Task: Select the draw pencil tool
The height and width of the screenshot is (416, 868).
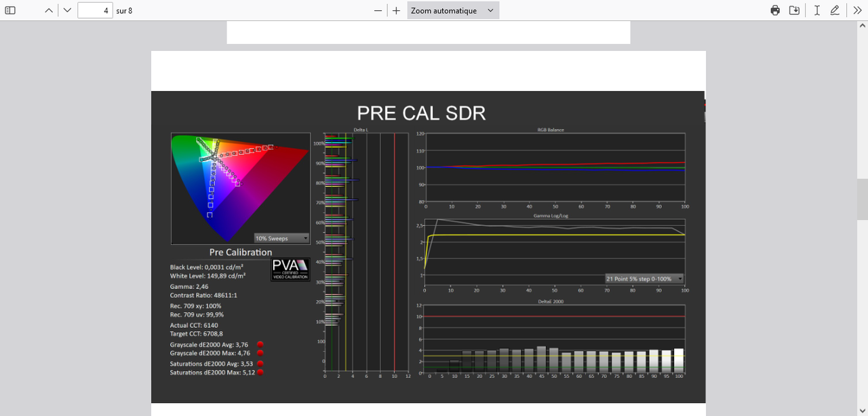Action: click(x=835, y=10)
